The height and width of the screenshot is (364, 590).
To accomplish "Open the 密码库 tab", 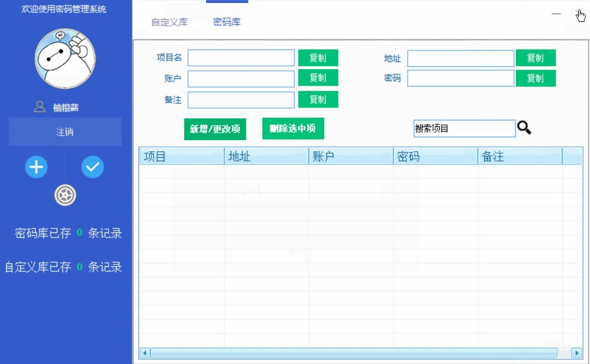I will (x=227, y=22).
